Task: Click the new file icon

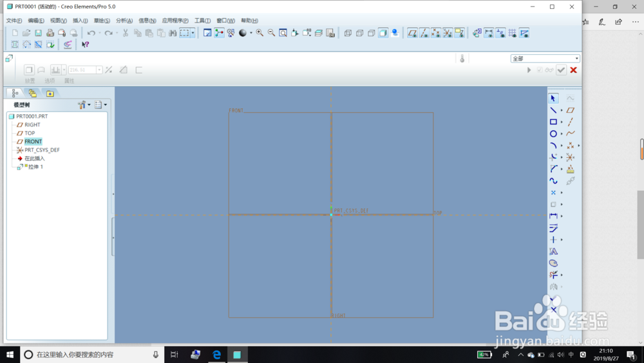Action: 15,33
